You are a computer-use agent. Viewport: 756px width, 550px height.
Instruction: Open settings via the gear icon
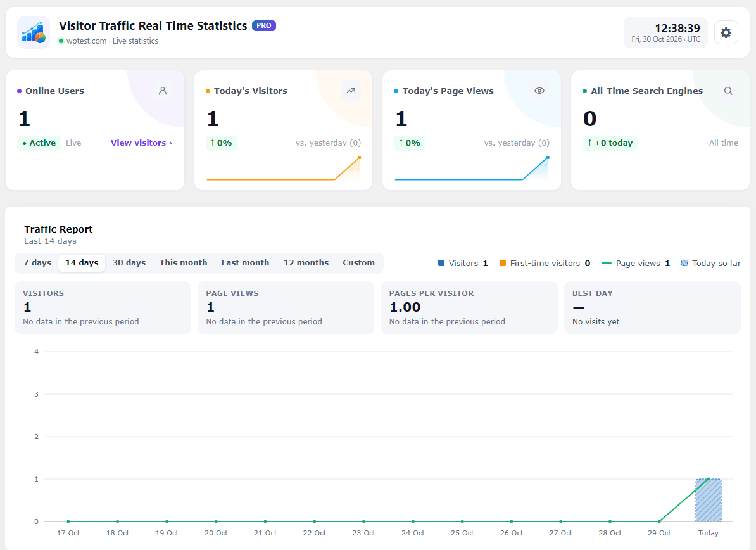click(726, 32)
